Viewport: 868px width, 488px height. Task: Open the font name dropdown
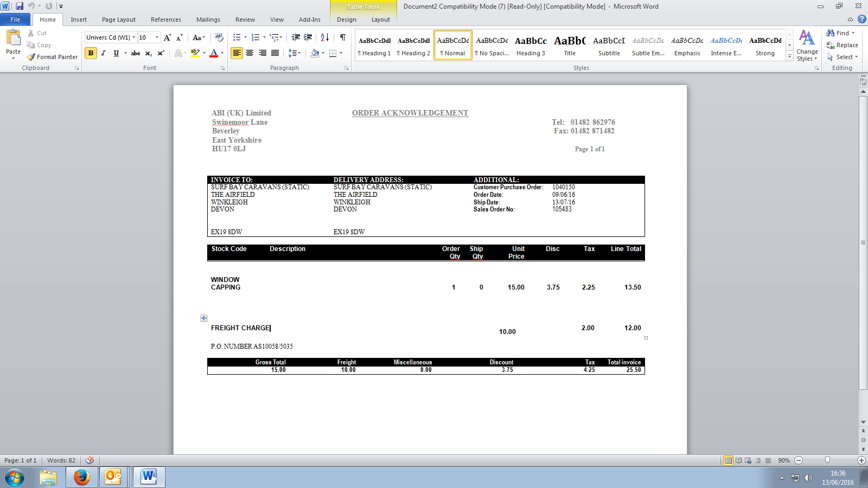tap(133, 37)
